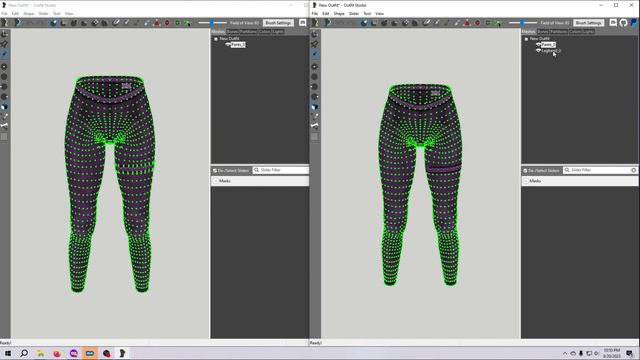Collapse New Outfit tree node in right window
Viewport: 640px width, 360px height.
pyautogui.click(x=526, y=39)
